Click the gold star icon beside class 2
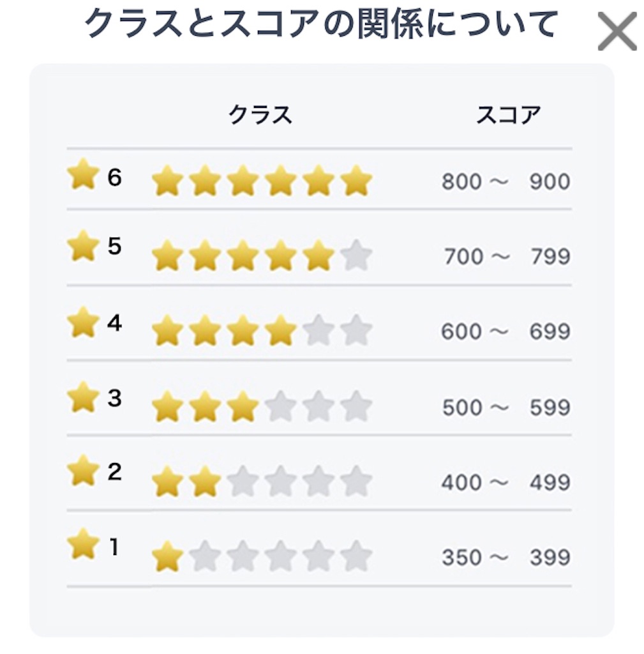 pos(84,471)
